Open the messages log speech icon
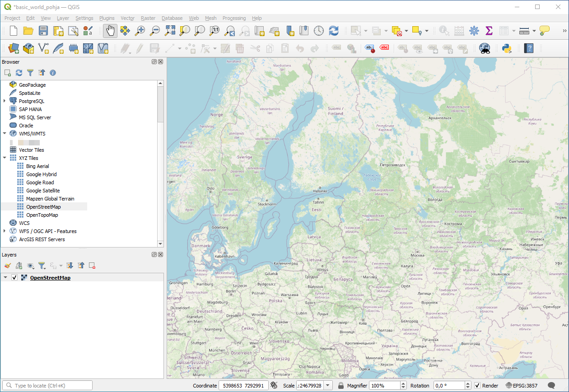The image size is (569, 392). [x=551, y=385]
